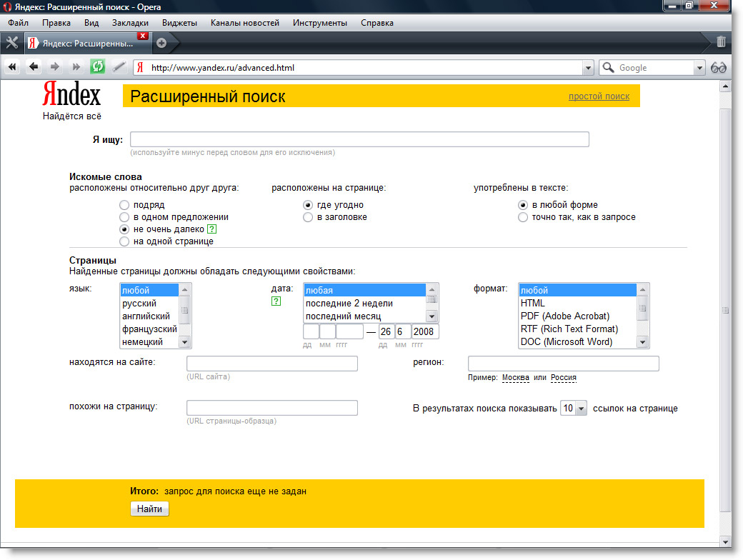Open the glasses view-mode icon
This screenshot has height=560, width=743.
coord(719,68)
